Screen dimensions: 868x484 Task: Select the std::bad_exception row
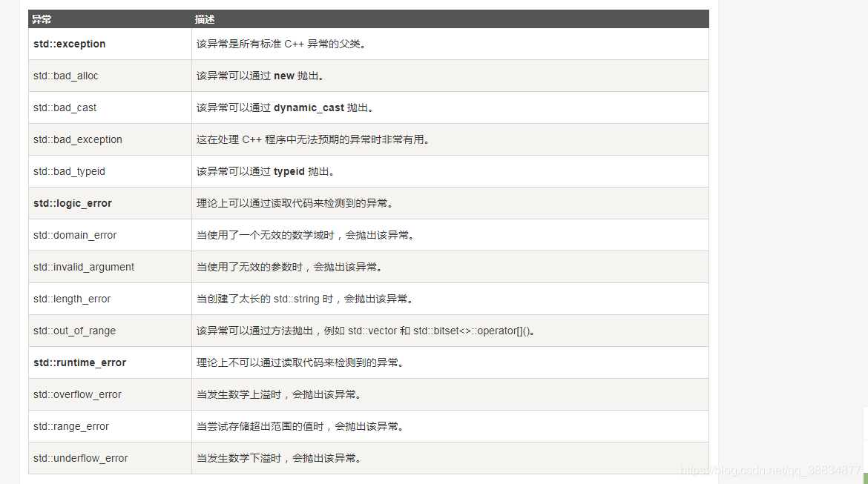point(77,139)
